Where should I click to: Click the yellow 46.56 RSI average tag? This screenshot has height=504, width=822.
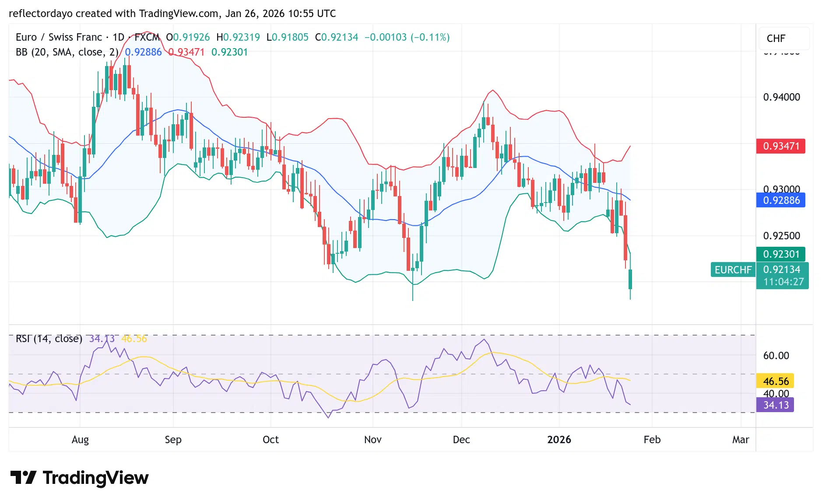coord(775,381)
